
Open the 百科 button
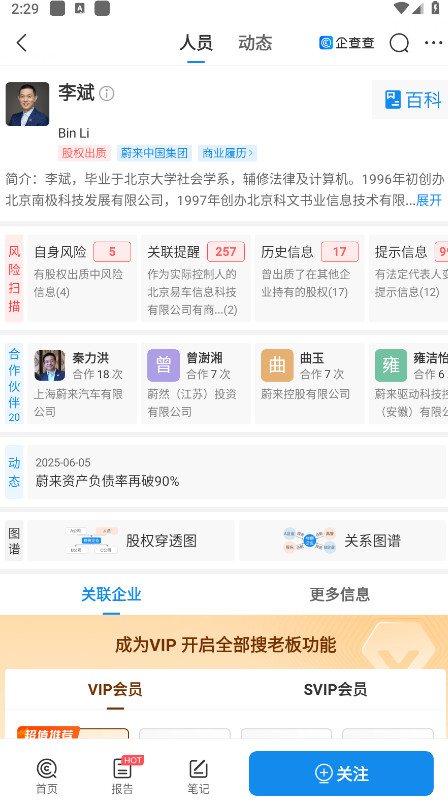412,99
